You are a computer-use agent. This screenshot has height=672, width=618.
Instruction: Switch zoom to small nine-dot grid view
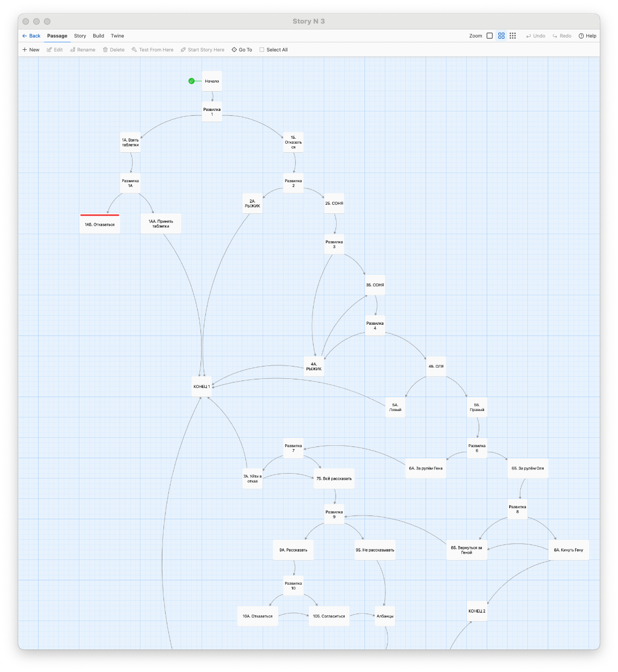[513, 36]
